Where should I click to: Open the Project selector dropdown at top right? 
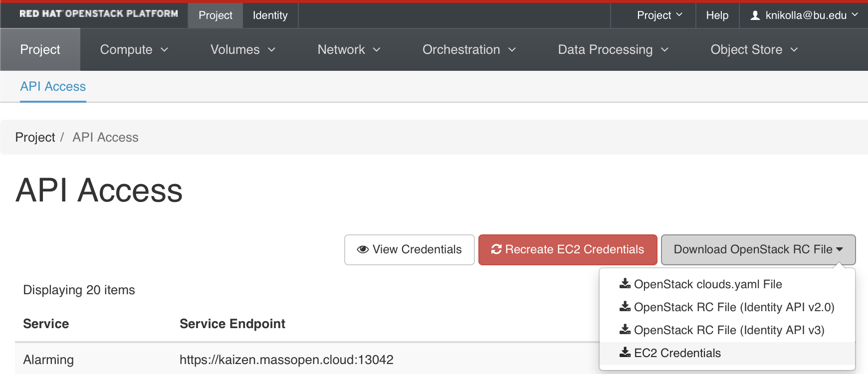(x=659, y=15)
